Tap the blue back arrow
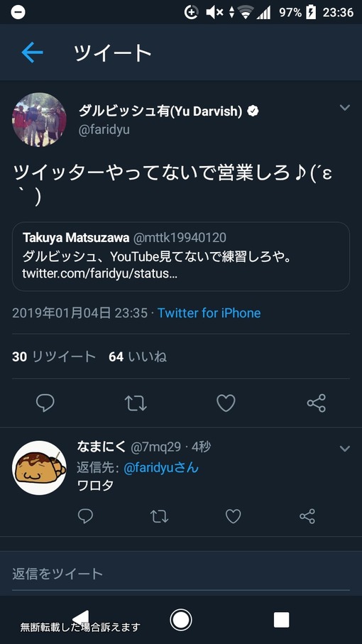Viewport: 362px width, 644px height. [x=32, y=53]
